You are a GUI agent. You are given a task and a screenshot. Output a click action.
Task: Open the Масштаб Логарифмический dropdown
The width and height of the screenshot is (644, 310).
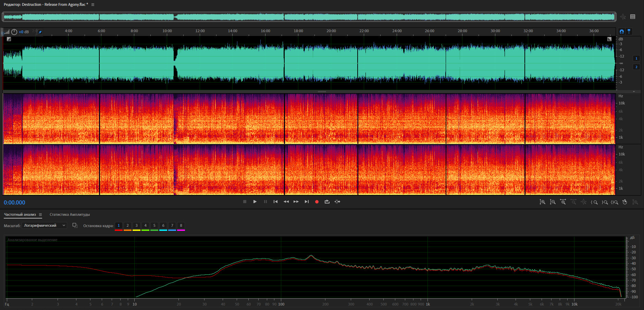(x=44, y=225)
